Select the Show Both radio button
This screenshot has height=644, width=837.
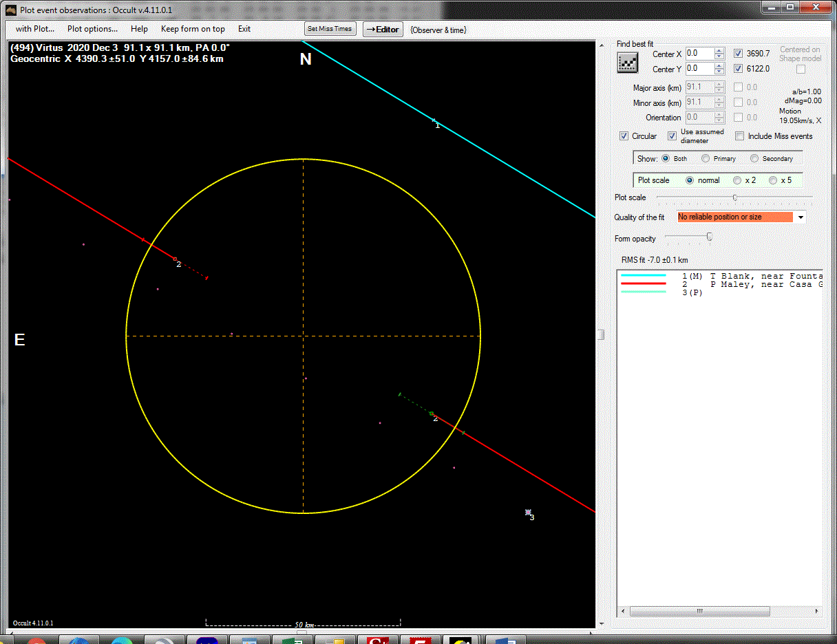tap(666, 158)
